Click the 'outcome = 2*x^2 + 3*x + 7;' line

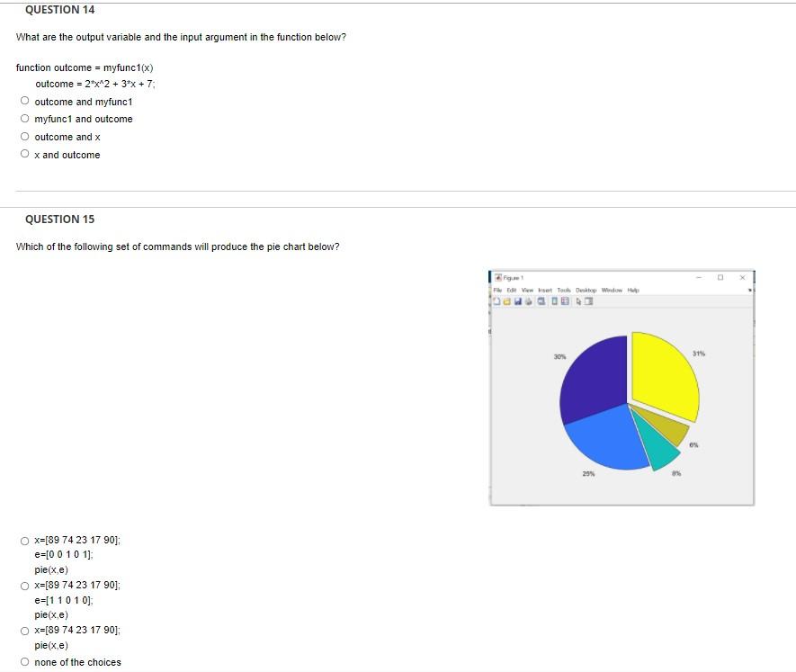[x=95, y=84]
